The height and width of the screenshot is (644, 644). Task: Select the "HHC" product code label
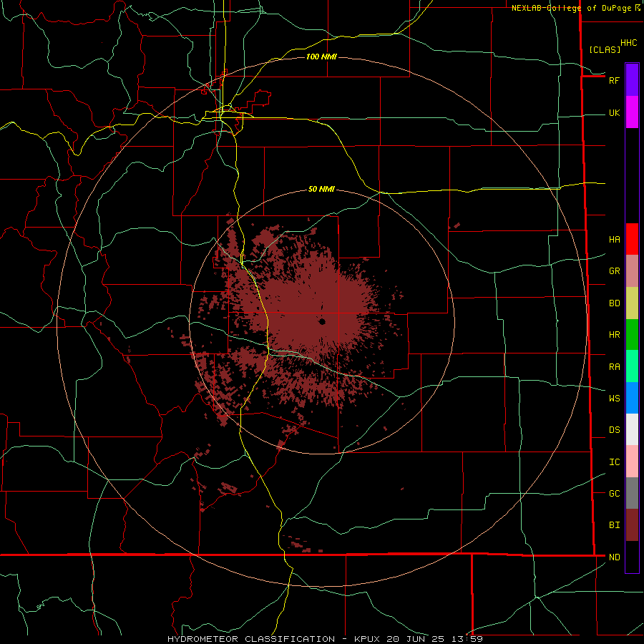[x=628, y=43]
